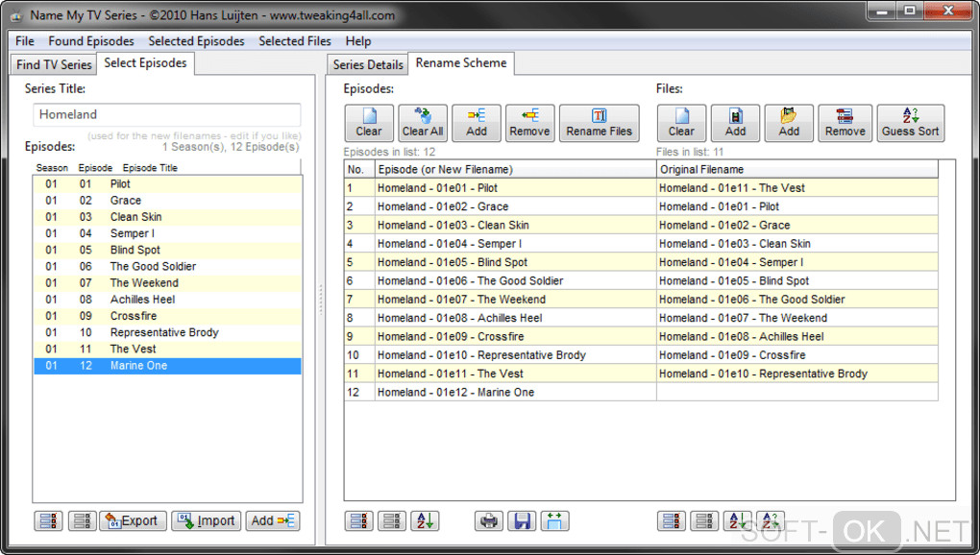Viewport: 980px width, 555px height.
Task: Select episode 02 Grace in series list
Action: pyautogui.click(x=167, y=201)
